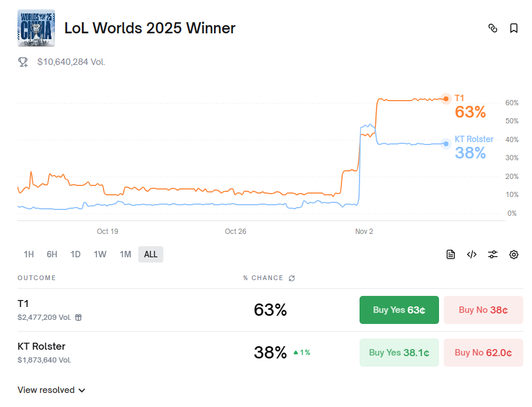This screenshot has width=532, height=407.
Task: Select the 1M time range
Action: click(x=125, y=254)
